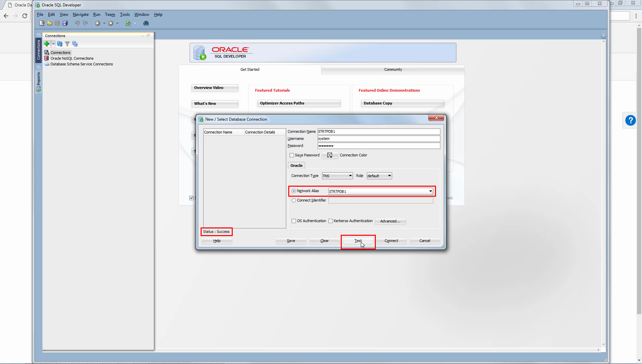Click the browser three-dot menu icon
The image size is (642, 364).
pyautogui.click(x=636, y=16)
